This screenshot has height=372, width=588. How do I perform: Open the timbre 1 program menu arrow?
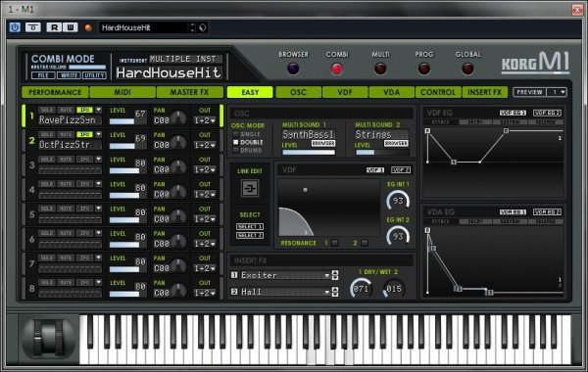(x=98, y=111)
